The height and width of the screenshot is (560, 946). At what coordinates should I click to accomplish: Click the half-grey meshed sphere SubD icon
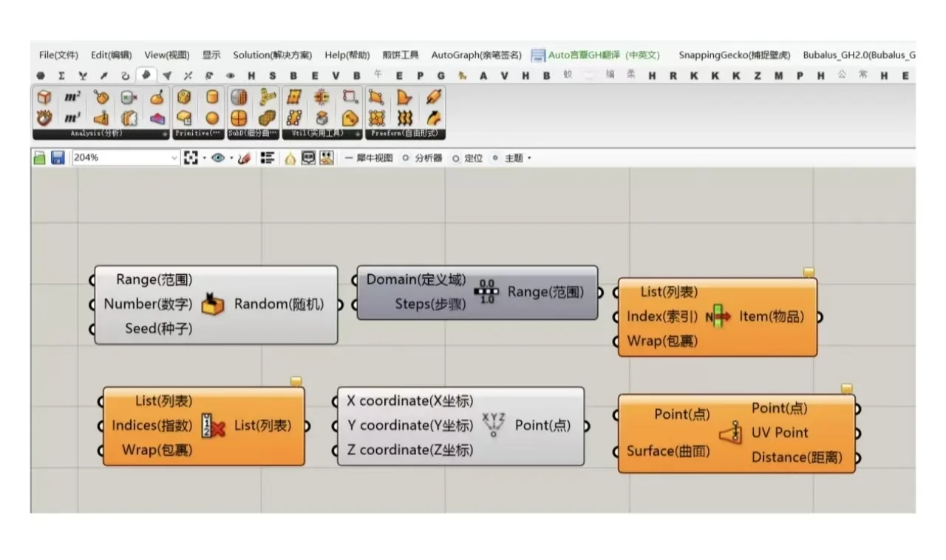point(238,97)
